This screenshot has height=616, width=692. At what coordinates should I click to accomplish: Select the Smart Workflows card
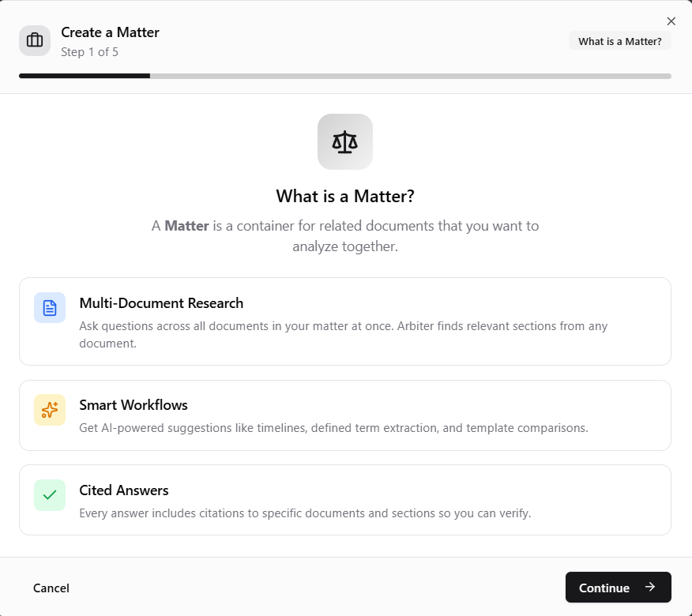click(345, 415)
